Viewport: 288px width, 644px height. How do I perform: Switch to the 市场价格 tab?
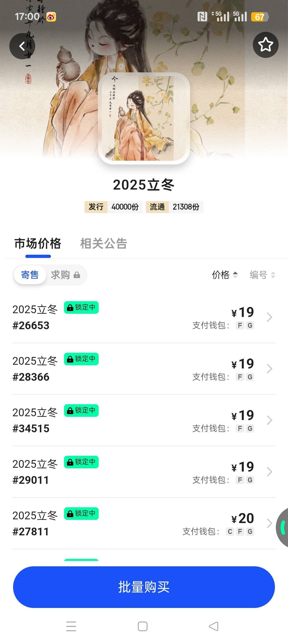coord(38,244)
